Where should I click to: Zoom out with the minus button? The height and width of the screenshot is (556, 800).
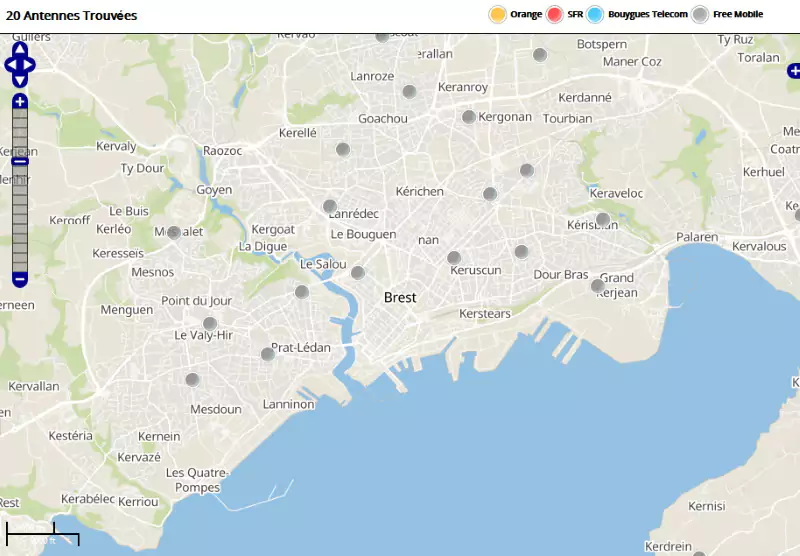19,279
